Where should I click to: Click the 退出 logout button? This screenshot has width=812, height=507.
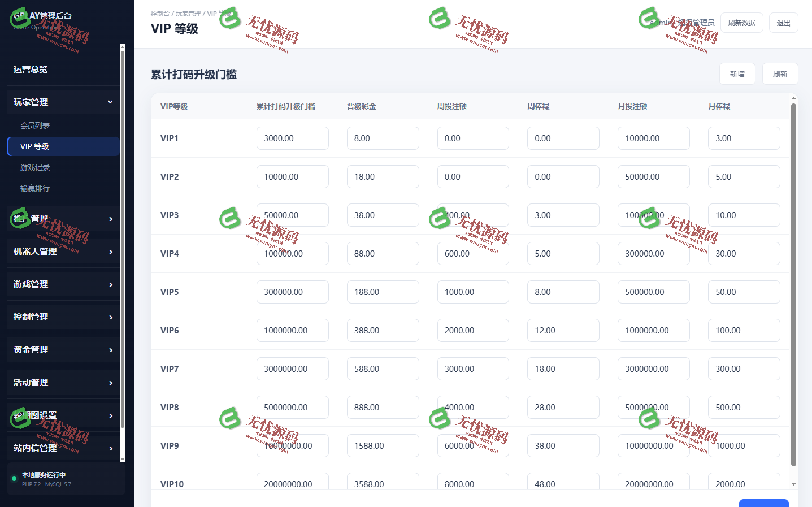(x=783, y=23)
